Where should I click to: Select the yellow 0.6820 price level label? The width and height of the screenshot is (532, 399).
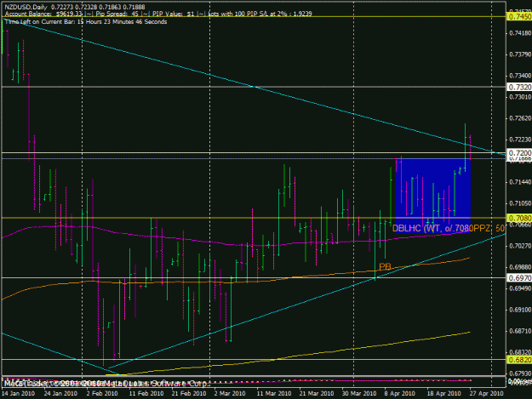pyautogui.click(x=518, y=360)
